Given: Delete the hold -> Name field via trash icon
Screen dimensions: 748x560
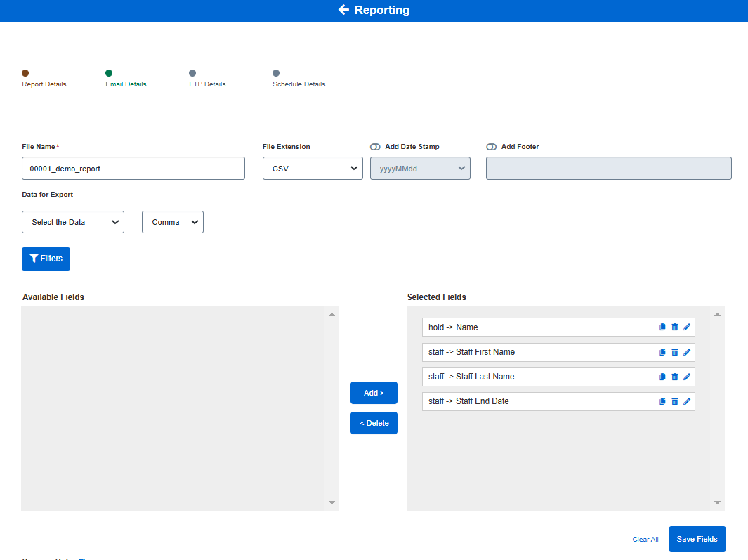Looking at the screenshot, I should [x=674, y=327].
